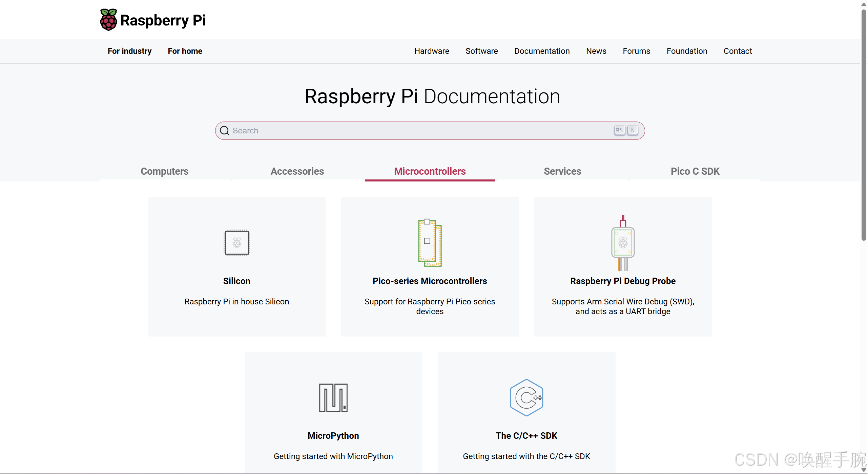The height and width of the screenshot is (474, 868).
Task: Click the search magnifier icon
Action: [224, 131]
